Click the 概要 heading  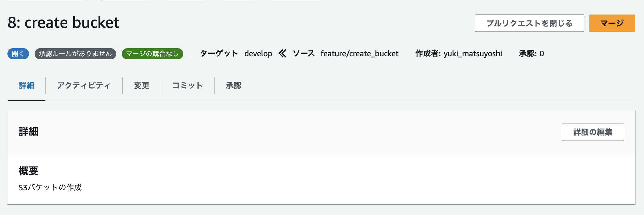pos(28,171)
